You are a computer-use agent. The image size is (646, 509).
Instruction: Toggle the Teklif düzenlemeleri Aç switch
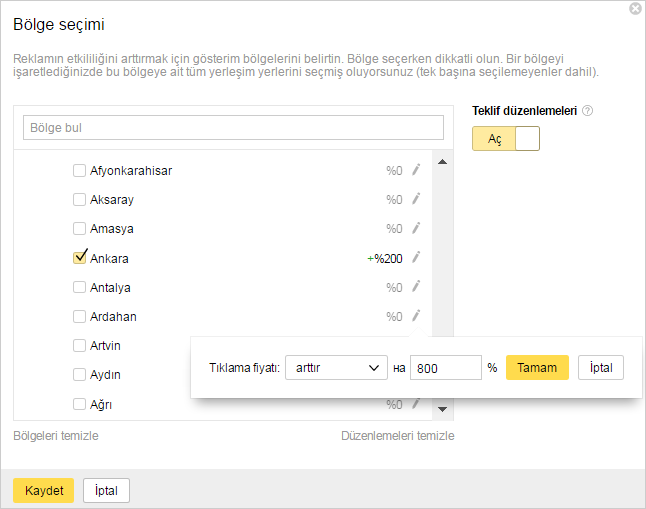(x=506, y=138)
